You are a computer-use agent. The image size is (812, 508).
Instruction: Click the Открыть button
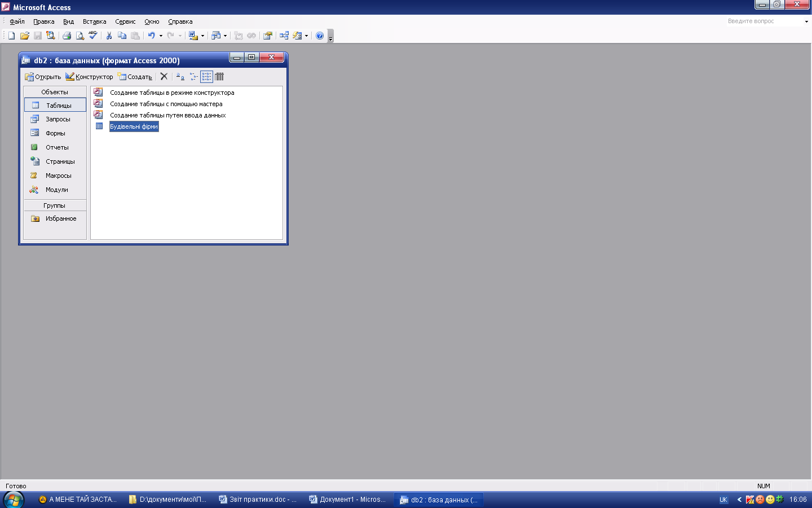(x=43, y=77)
